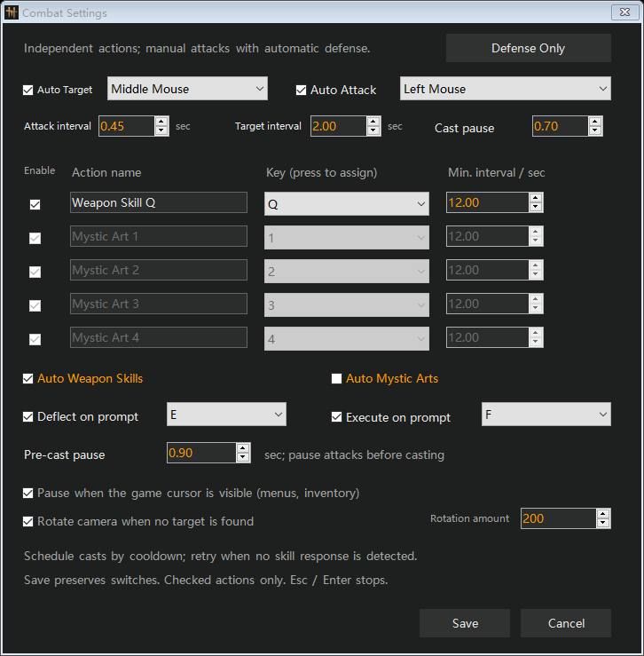Toggle the Mystic Art 3 enable checkbox
The width and height of the screenshot is (644, 656).
click(35, 306)
